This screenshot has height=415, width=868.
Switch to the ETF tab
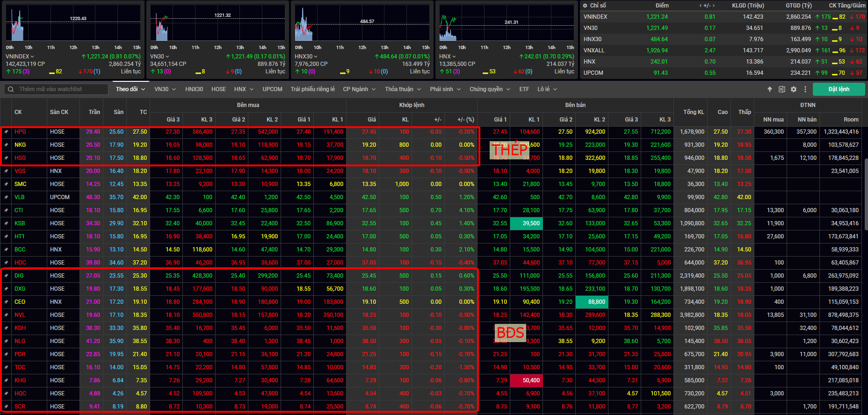(x=524, y=89)
